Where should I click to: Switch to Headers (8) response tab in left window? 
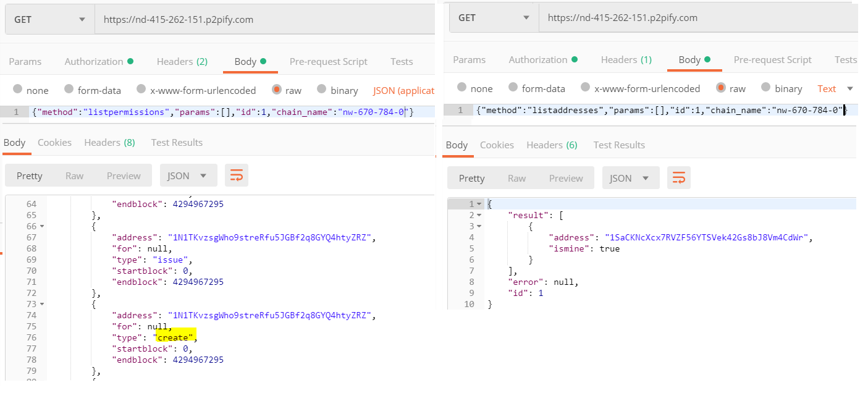tap(110, 142)
